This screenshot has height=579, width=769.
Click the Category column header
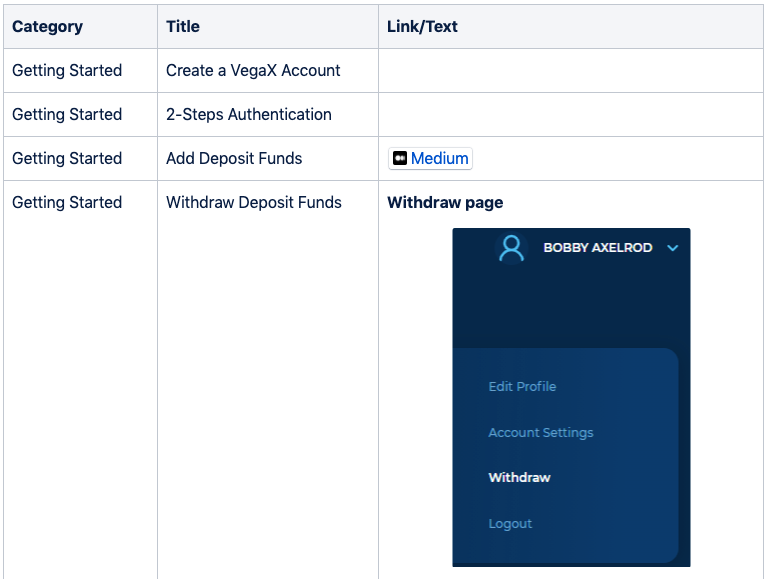tap(80, 26)
